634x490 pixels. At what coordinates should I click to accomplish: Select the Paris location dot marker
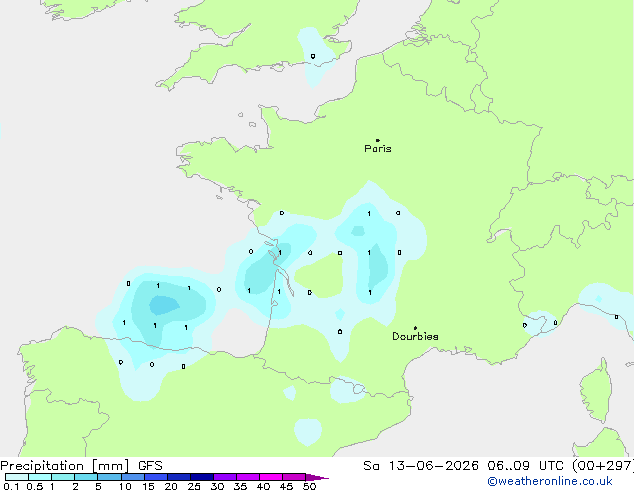click(378, 140)
